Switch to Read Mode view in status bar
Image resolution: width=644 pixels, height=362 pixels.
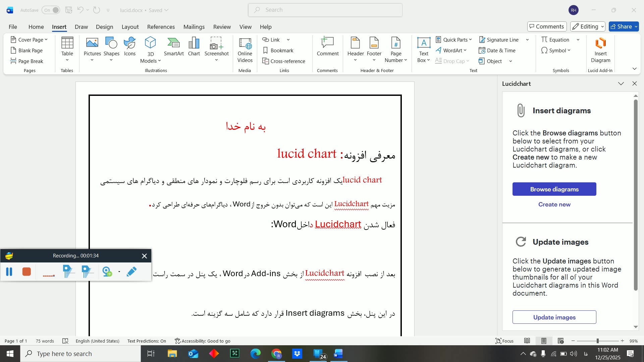(x=527, y=341)
